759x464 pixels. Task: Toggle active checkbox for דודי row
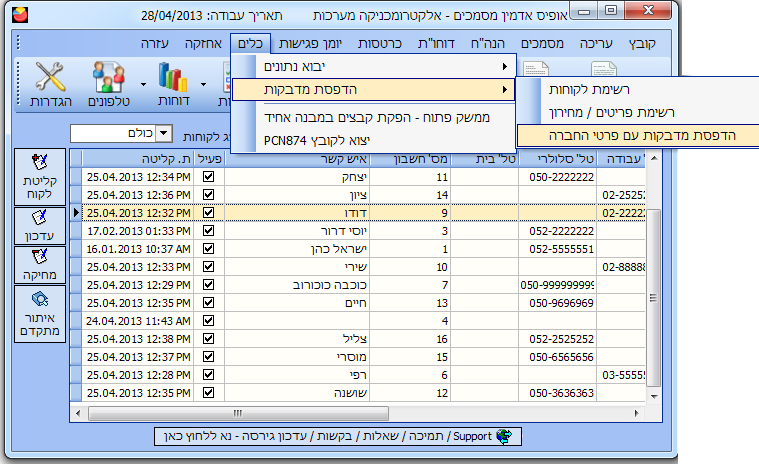209,212
